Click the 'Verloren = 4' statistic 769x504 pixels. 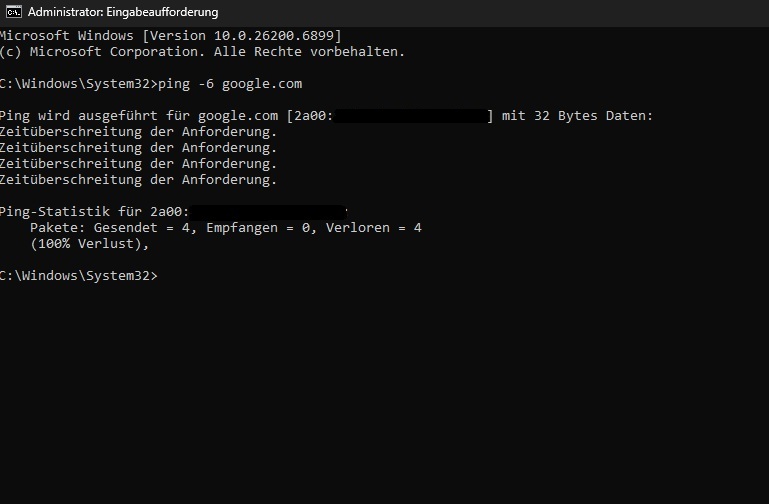374,228
